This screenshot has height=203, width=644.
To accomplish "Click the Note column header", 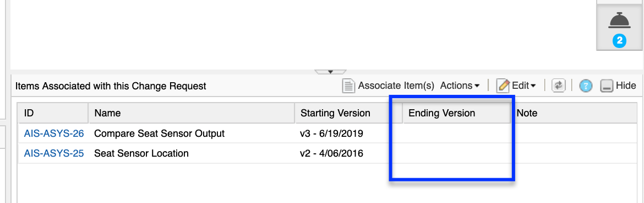I will click(x=574, y=113).
